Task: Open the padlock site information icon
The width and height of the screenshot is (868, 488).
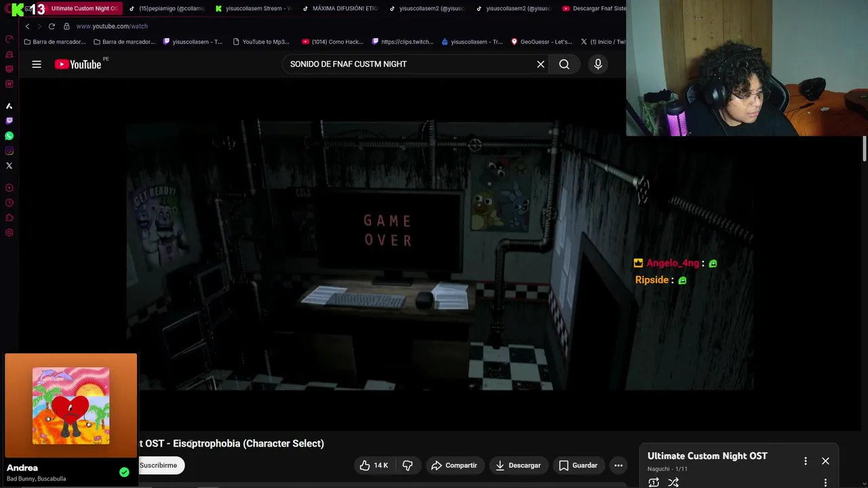Action: tap(66, 26)
